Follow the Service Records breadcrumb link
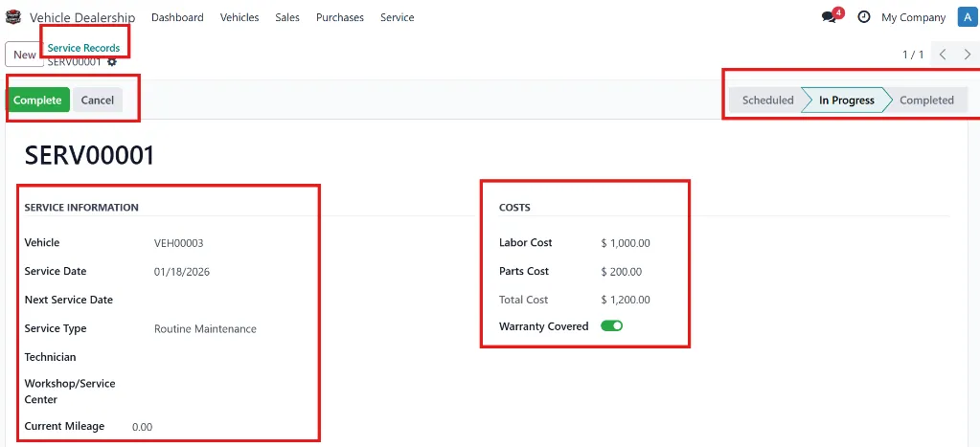Viewport: 980px width, 447px height. tap(83, 48)
